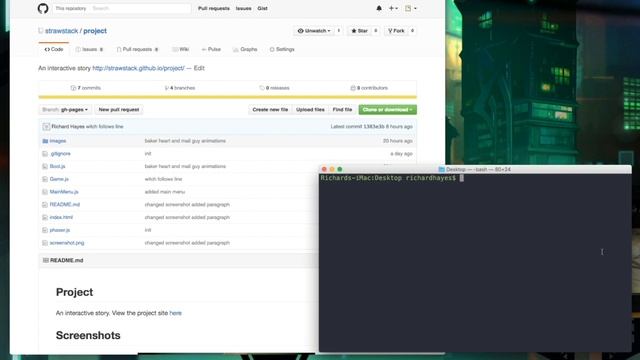Open the index.html file
Screen dimensions: 640x360
[x=61, y=217]
